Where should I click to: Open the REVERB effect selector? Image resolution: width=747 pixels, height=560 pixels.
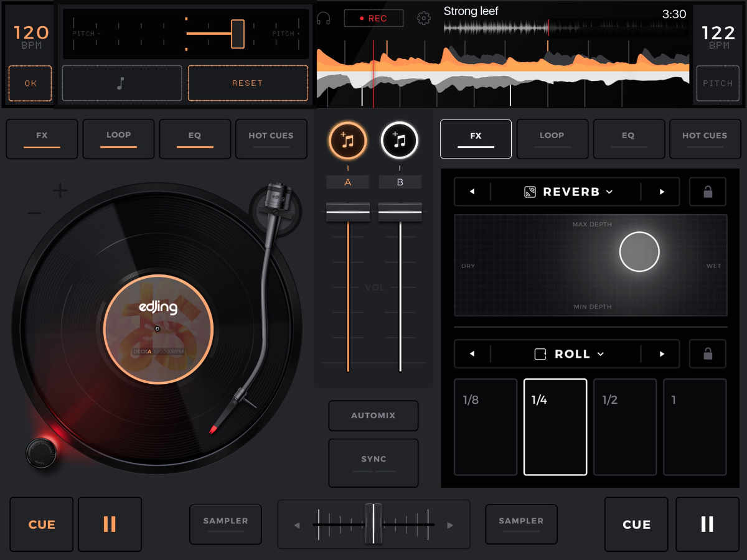[567, 192]
